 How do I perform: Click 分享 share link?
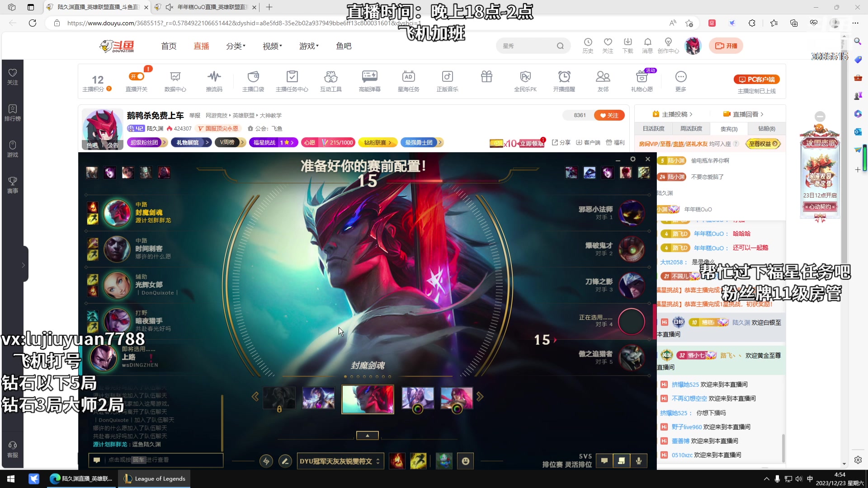561,142
